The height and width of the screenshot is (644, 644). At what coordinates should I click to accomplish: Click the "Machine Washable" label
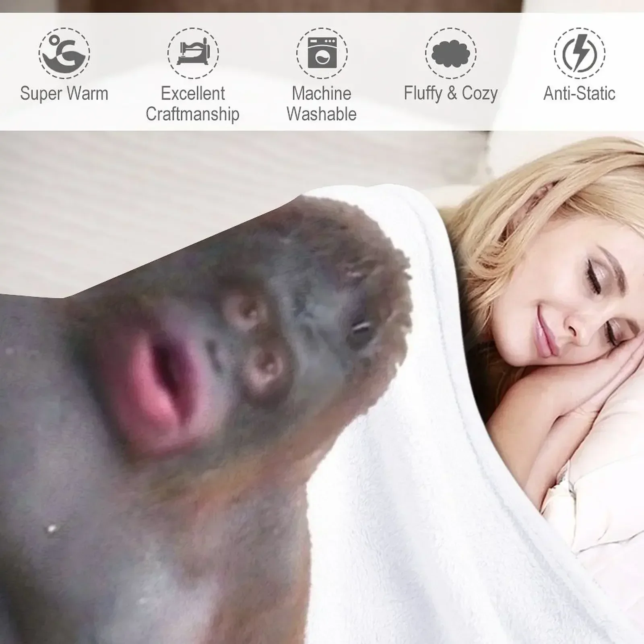(x=322, y=104)
